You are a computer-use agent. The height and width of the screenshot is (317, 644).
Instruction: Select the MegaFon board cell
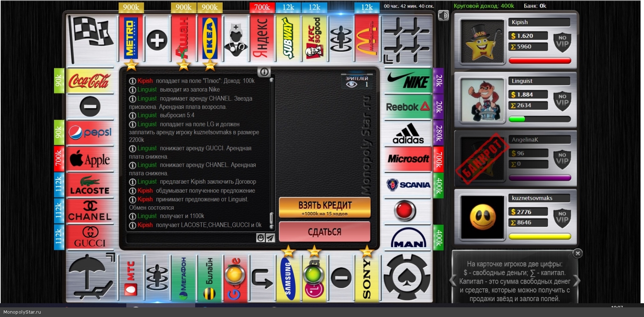pyautogui.click(x=183, y=278)
